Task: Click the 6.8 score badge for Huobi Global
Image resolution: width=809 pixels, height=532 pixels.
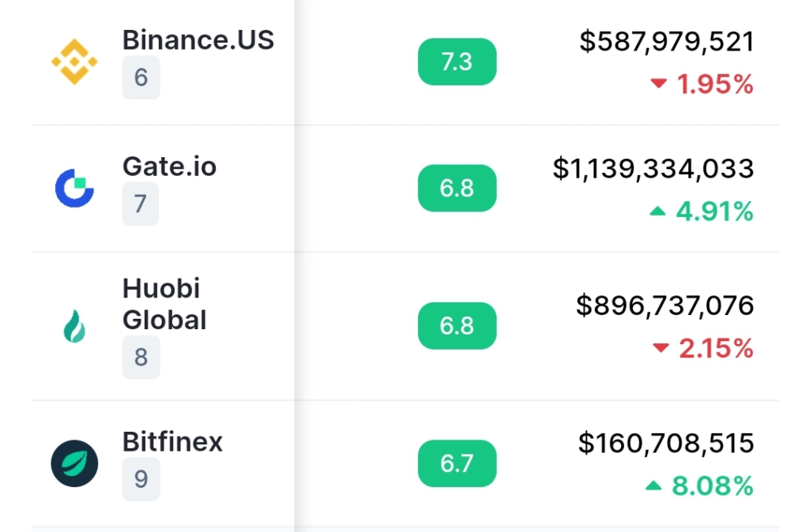Action: 457,326
